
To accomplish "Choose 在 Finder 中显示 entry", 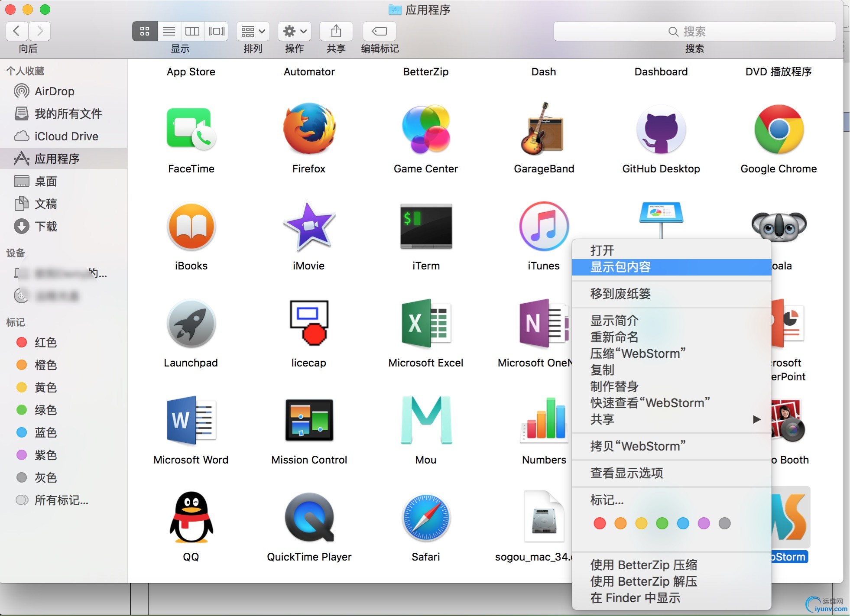I will pos(672,598).
